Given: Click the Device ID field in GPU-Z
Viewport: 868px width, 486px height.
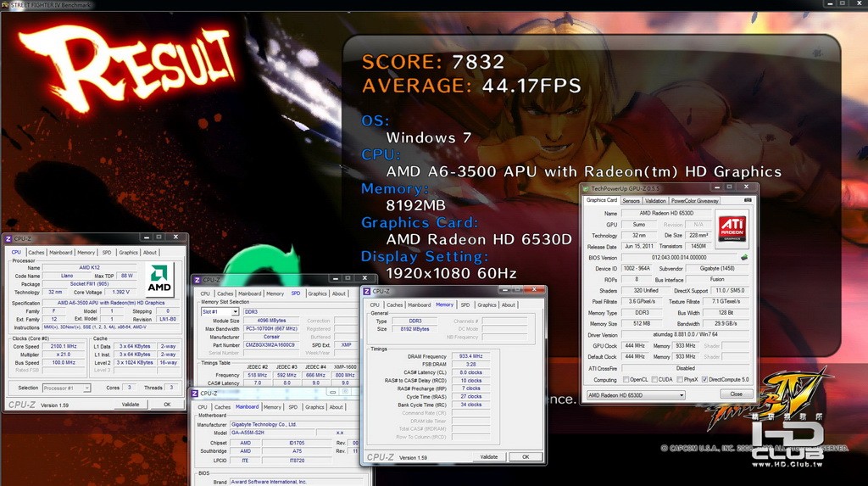Looking at the screenshot, I should click(637, 268).
